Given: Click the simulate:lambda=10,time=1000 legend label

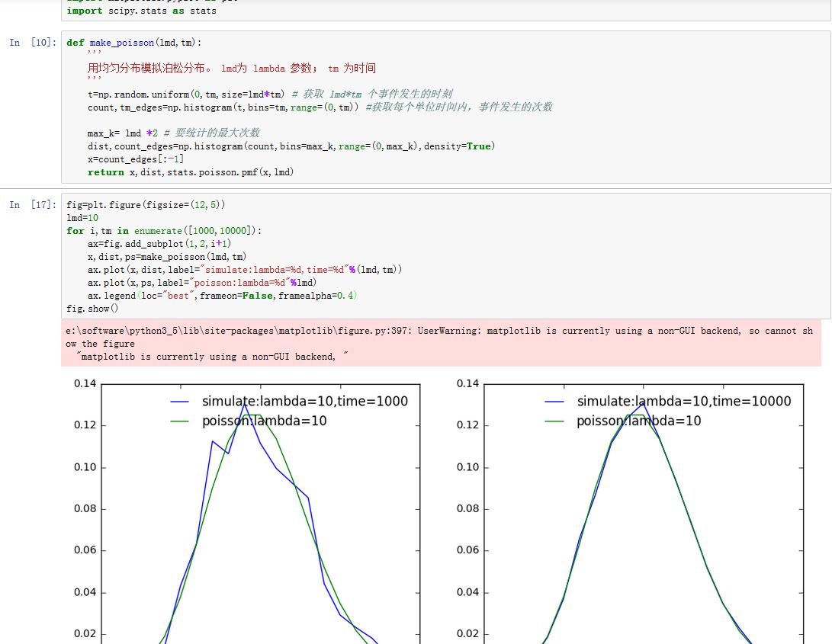Looking at the screenshot, I should click(x=304, y=402).
